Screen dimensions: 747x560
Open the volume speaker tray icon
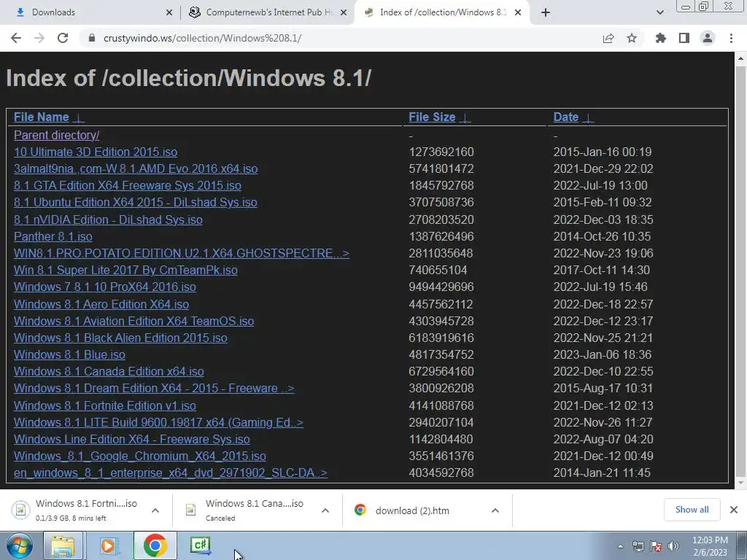point(673,546)
